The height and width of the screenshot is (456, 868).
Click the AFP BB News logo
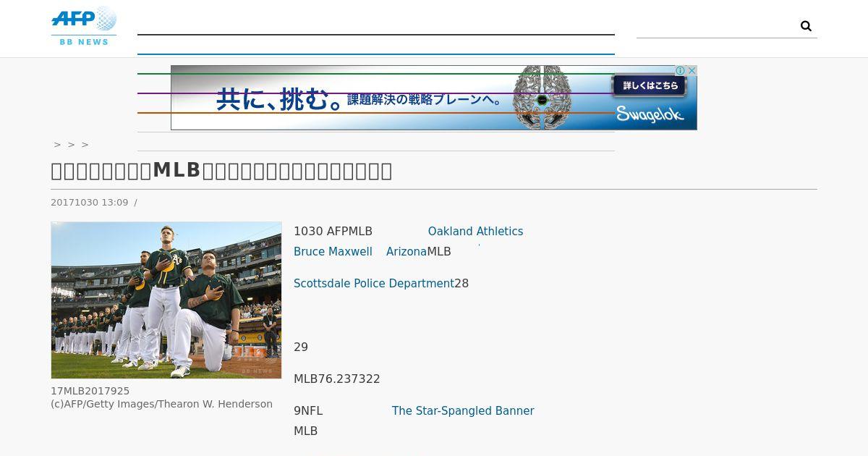tap(84, 26)
